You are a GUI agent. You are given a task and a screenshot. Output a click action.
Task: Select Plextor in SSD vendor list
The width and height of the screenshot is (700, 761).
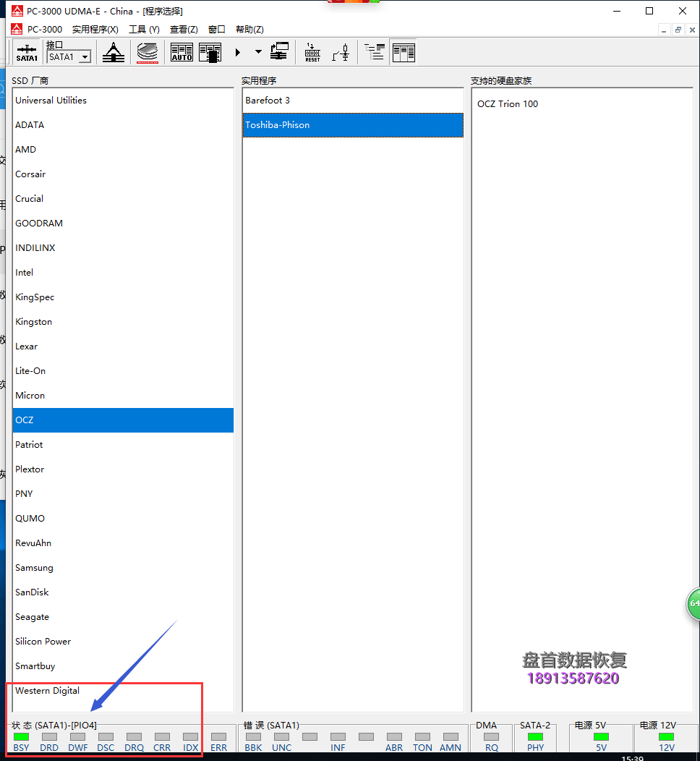(123, 469)
